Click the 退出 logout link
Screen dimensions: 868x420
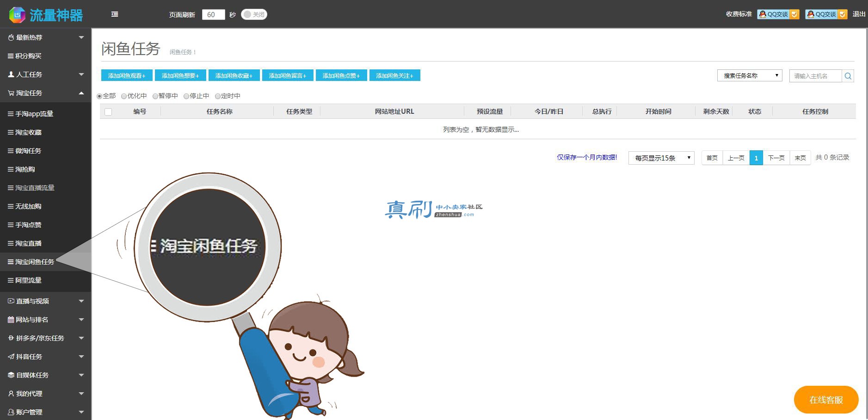point(859,14)
